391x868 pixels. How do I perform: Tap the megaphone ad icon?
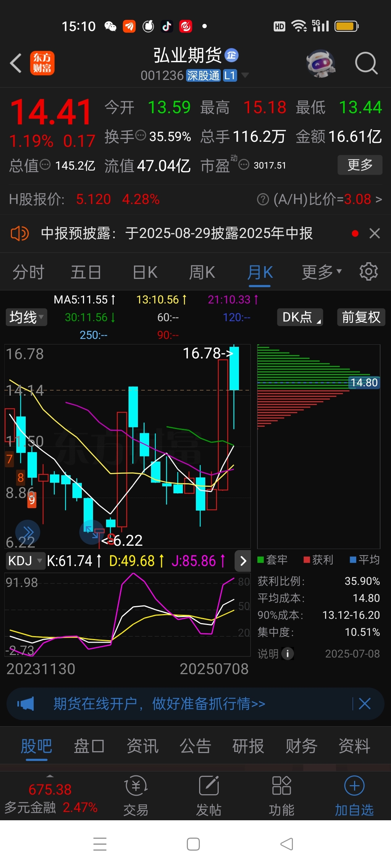pyautogui.click(x=26, y=704)
